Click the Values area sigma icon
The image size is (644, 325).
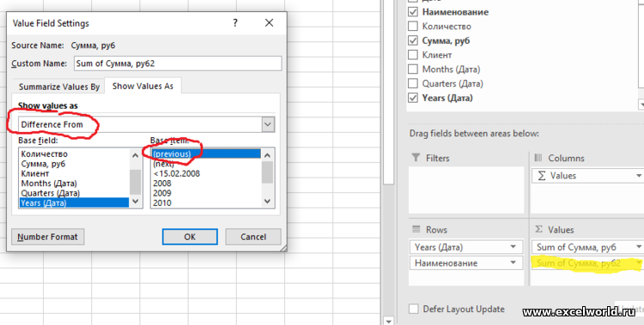point(538,230)
